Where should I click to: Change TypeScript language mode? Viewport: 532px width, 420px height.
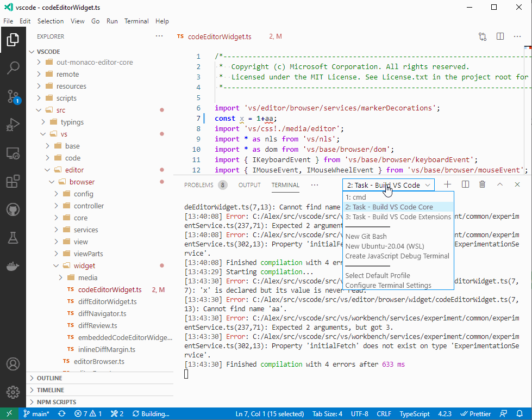414,413
